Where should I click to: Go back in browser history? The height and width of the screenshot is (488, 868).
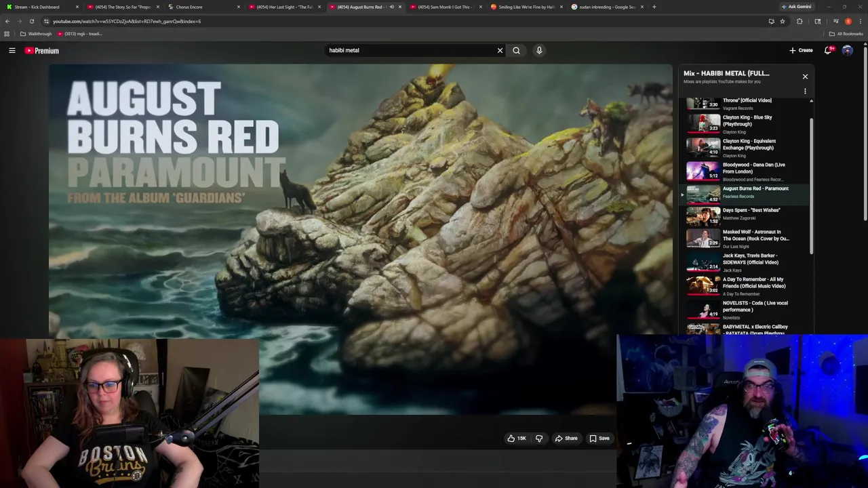click(x=7, y=21)
